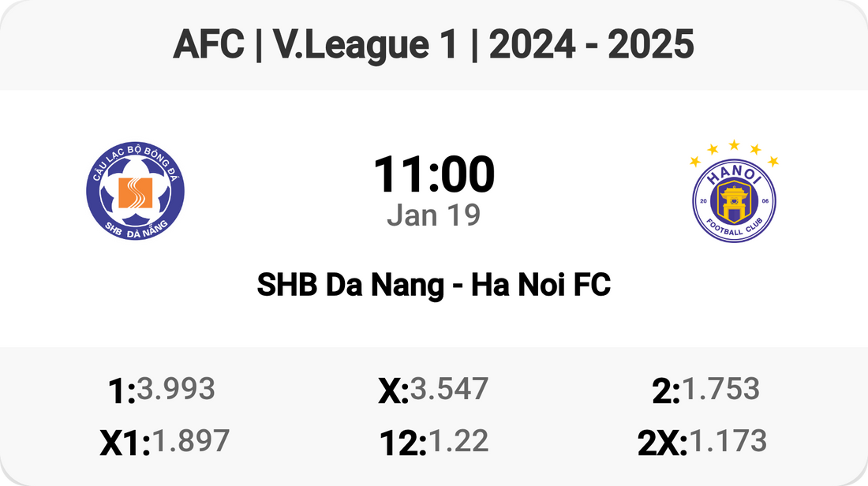Screen dimensions: 868x486
Task: Select the away win odds 1.753
Action: click(720, 389)
